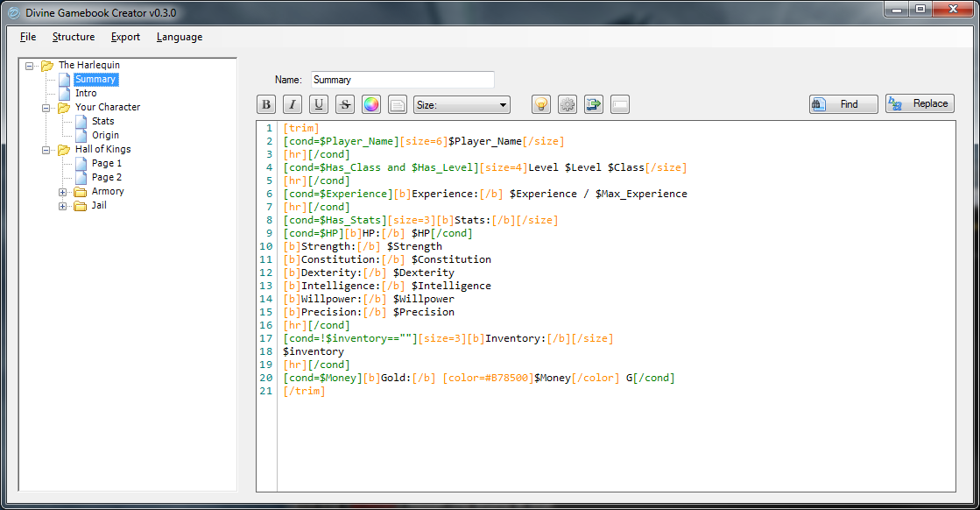Apply underline formatting with the U button
The height and width of the screenshot is (510, 980).
[x=319, y=104]
